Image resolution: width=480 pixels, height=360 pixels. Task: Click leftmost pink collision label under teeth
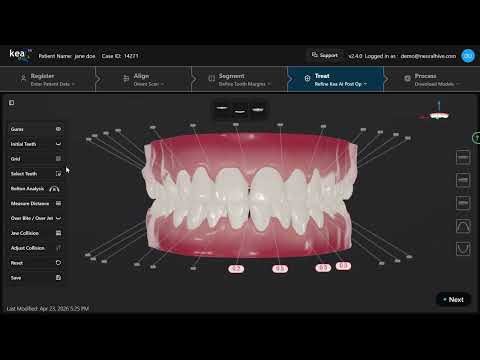[x=236, y=269]
